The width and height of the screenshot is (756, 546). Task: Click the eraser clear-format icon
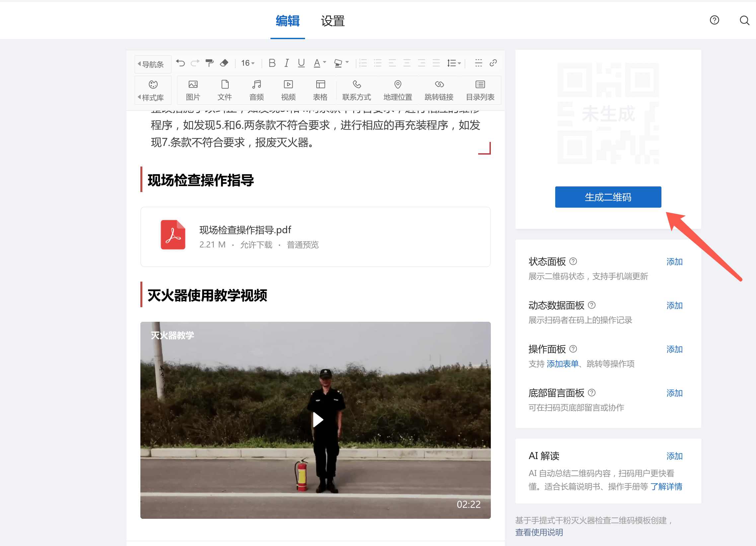coord(224,63)
